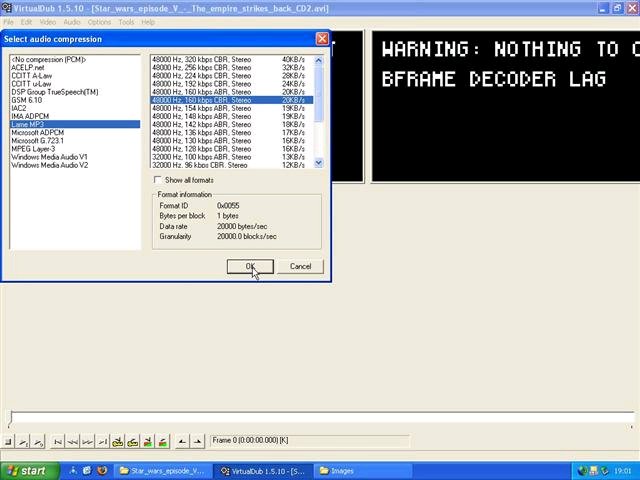Choose 48000 Hz, 192 kbps CBR, Stereo format
Viewport: 640px width, 480px height.
coord(232,84)
